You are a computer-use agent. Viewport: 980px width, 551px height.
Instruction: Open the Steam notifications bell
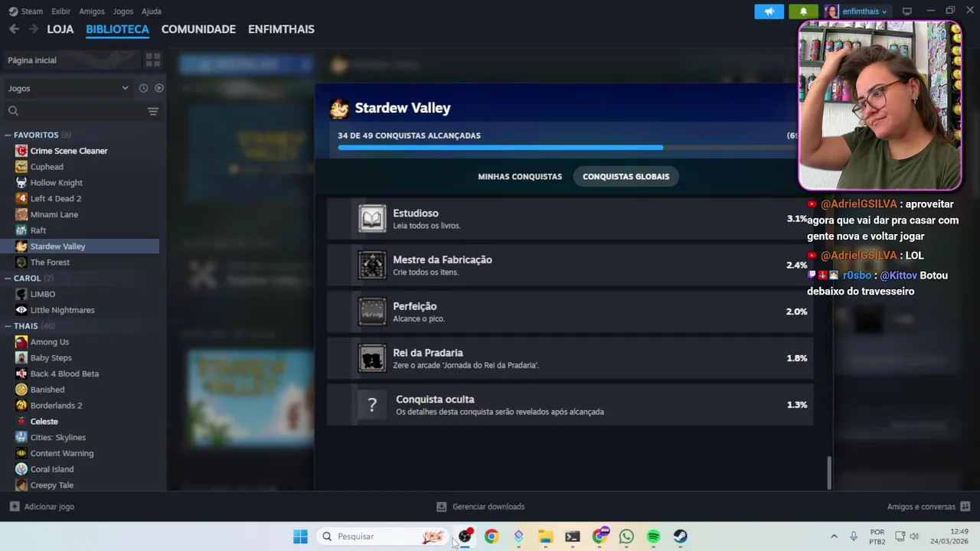(803, 11)
